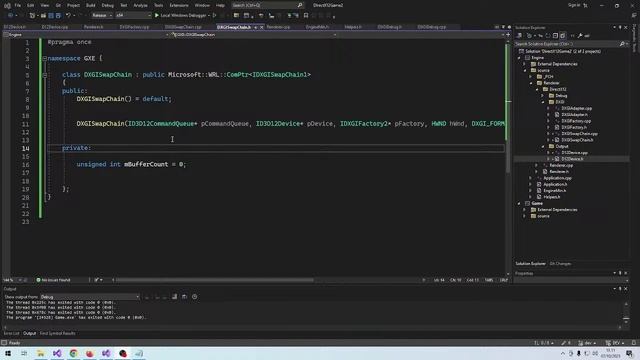Expand the _PCH folder
The width and height of the screenshot is (640, 360).
(531, 77)
